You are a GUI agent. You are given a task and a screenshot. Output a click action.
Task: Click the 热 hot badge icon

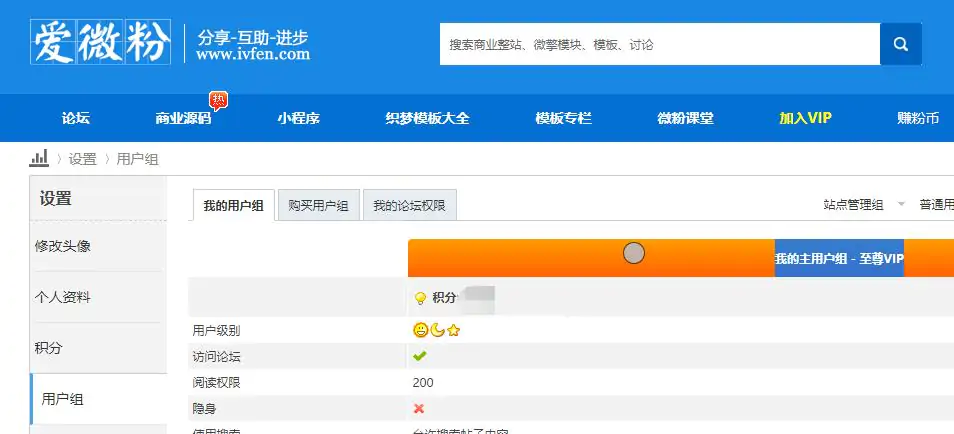219,100
